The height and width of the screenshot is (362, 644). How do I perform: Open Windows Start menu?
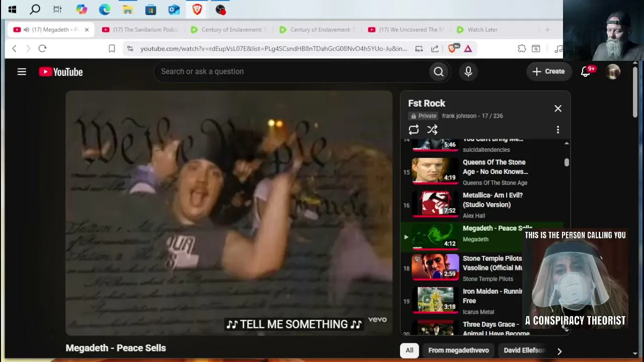12,9
